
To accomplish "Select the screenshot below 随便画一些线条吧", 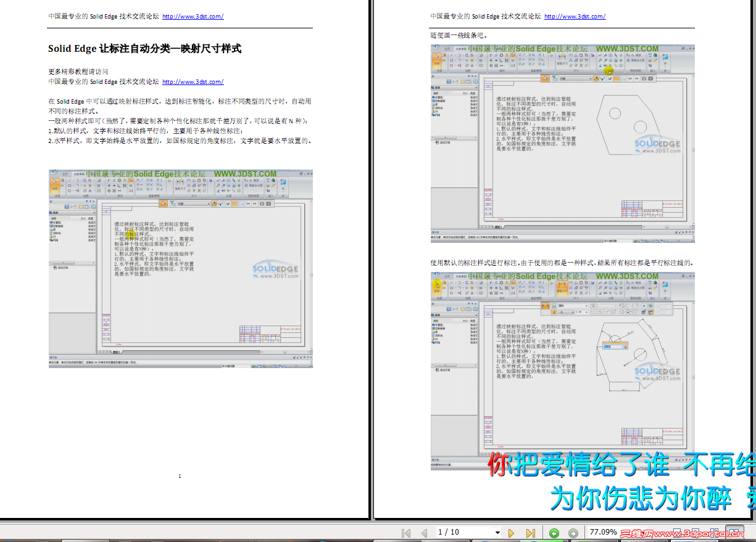I will 563,143.
